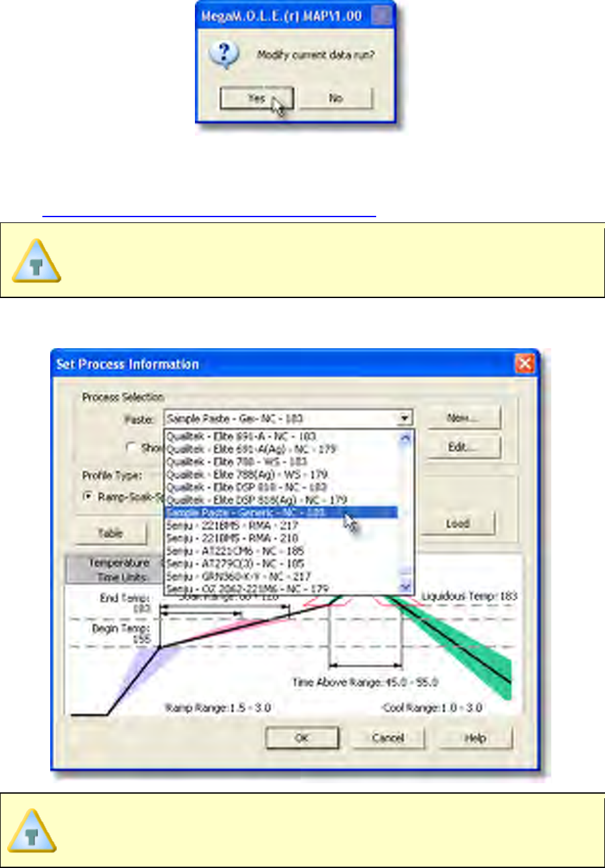Viewport: 605px width, 868px height.
Task: Click the Table button
Action: pos(110,533)
